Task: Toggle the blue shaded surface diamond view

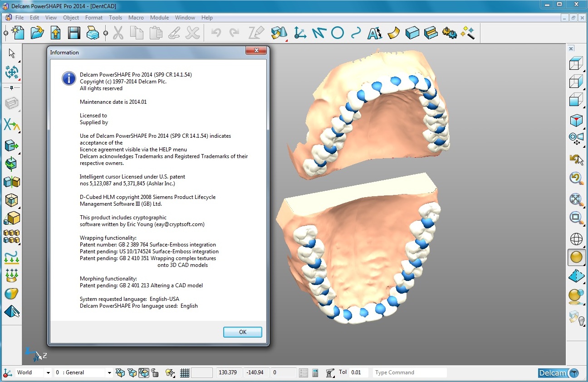Action: click(576, 276)
